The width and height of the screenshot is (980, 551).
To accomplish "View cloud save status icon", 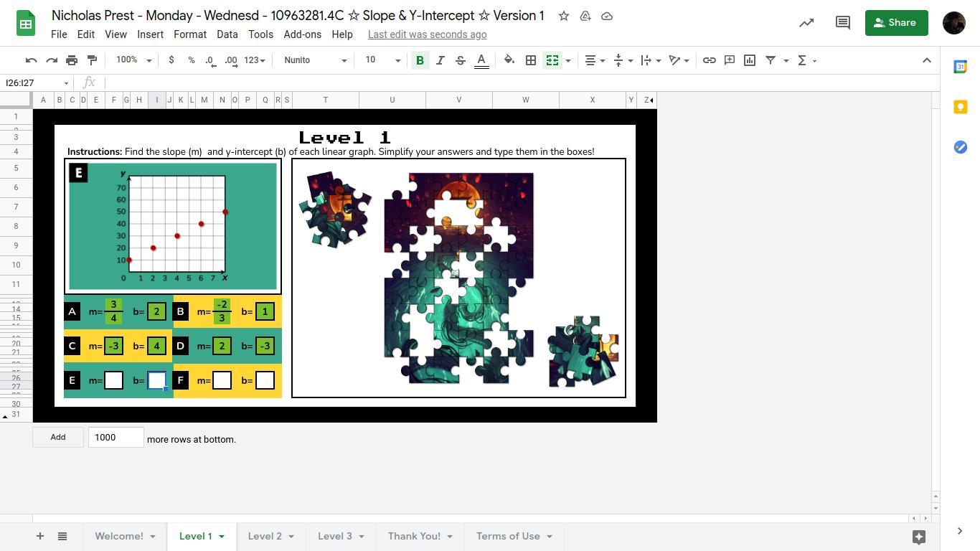I will (x=607, y=16).
